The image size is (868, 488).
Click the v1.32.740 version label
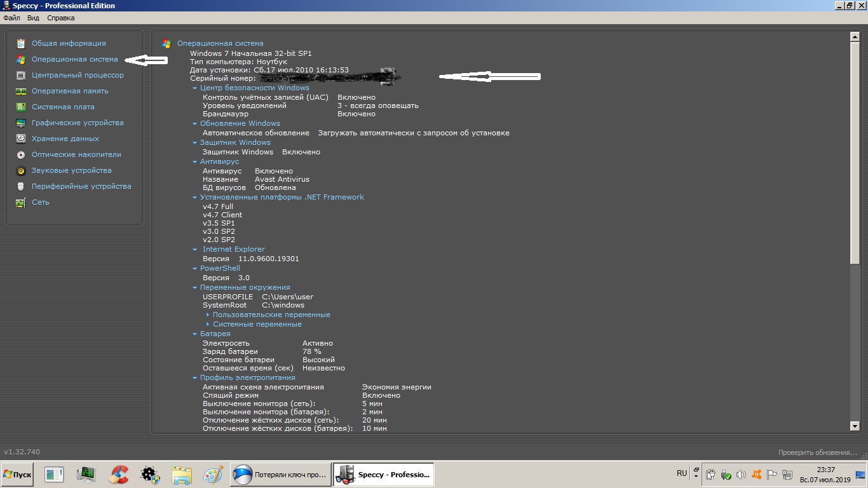point(22,452)
